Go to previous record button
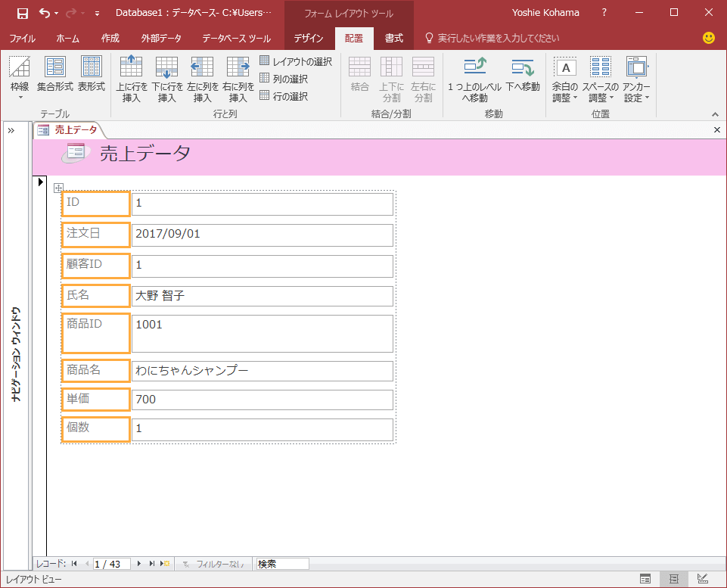727x588 pixels. (x=87, y=564)
